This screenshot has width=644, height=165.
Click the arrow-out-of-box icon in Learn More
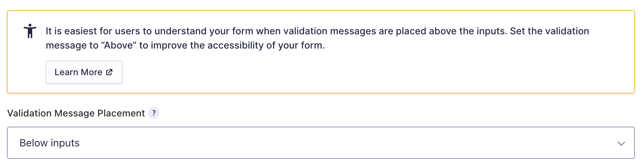(x=109, y=72)
